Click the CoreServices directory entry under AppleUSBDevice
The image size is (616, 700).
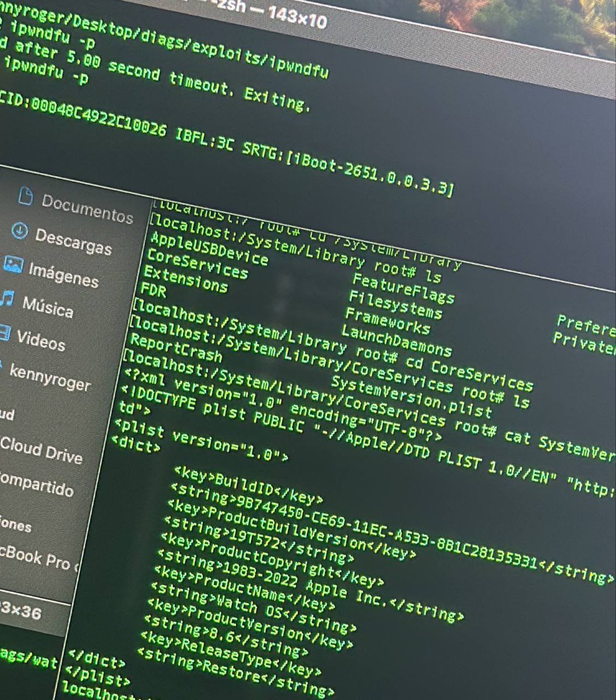click(x=197, y=264)
